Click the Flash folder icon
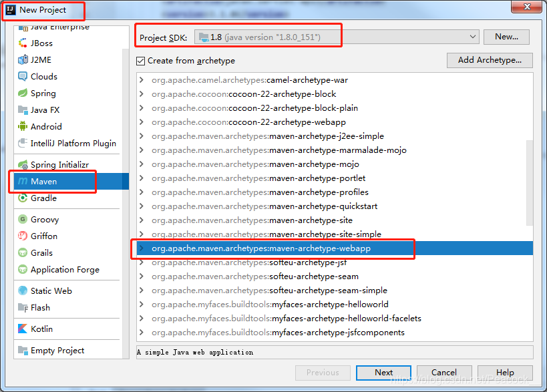 tap(23, 307)
